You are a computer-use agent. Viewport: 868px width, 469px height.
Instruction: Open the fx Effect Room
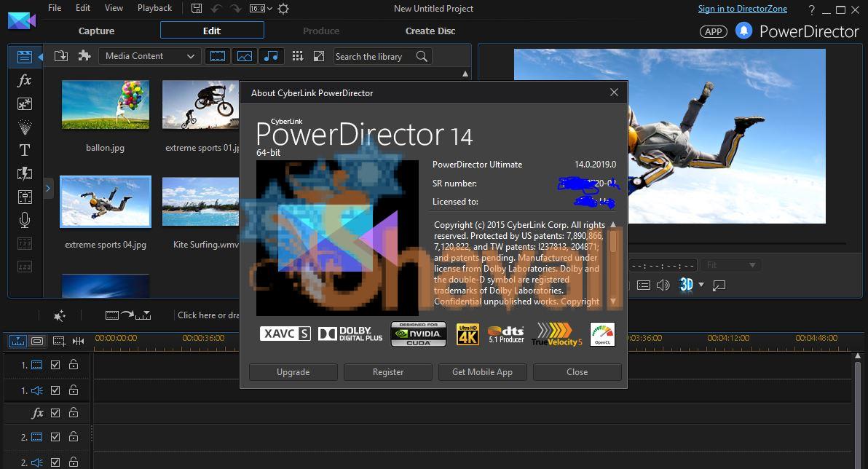click(24, 80)
